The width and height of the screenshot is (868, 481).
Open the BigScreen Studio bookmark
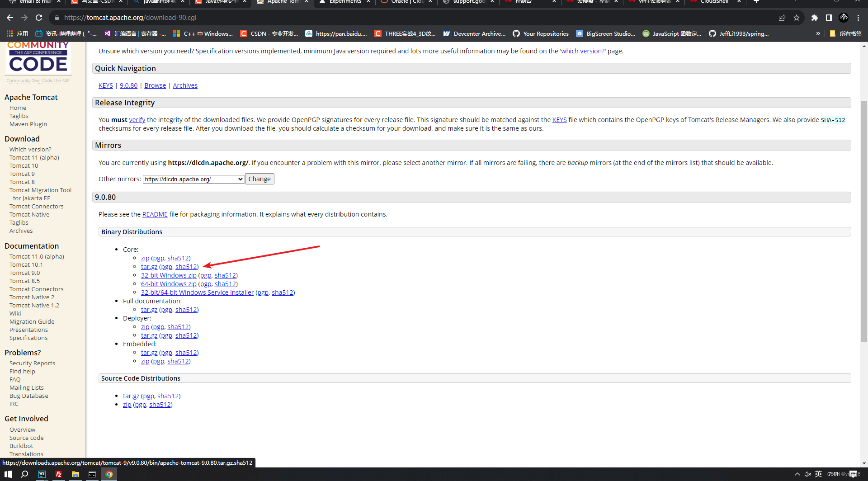pyautogui.click(x=606, y=33)
